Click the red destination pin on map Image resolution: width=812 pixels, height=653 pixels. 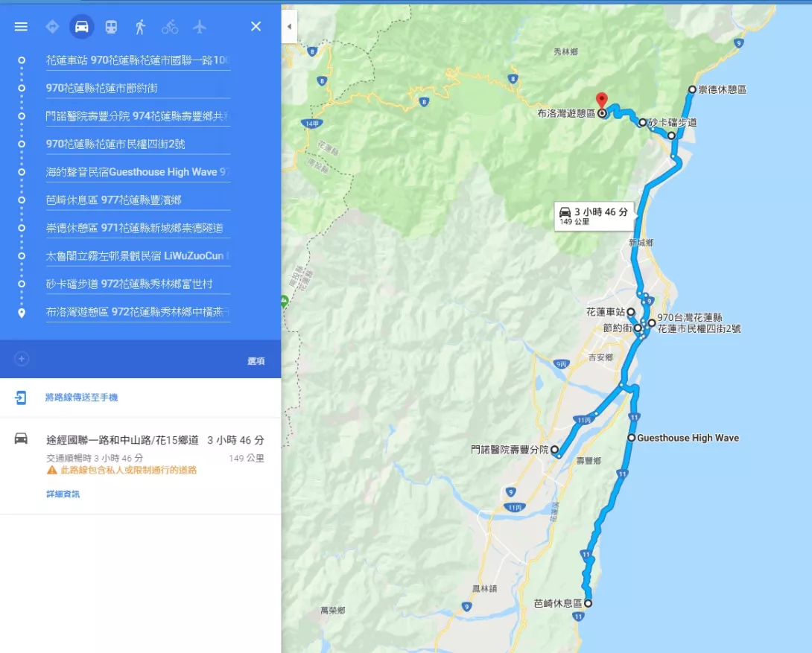click(x=602, y=101)
